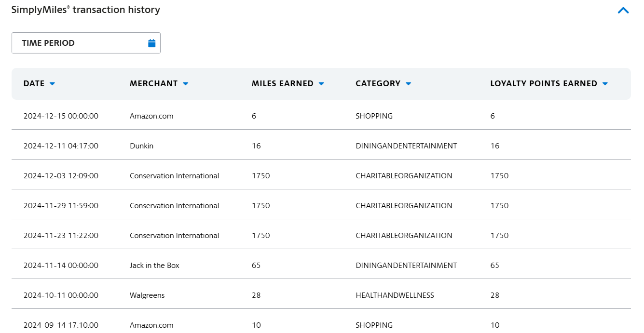Click the Conservation International entry dated 2024-12-03
The width and height of the screenshot is (644, 333).
[174, 175]
